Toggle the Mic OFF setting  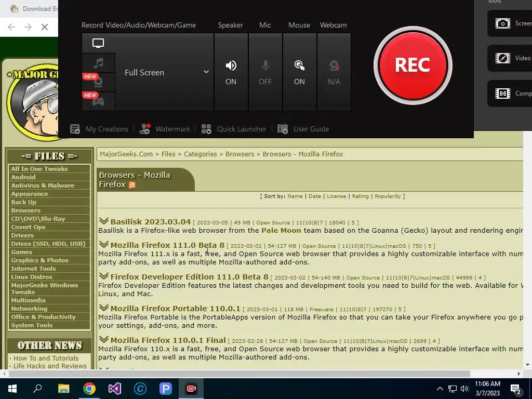click(x=265, y=72)
